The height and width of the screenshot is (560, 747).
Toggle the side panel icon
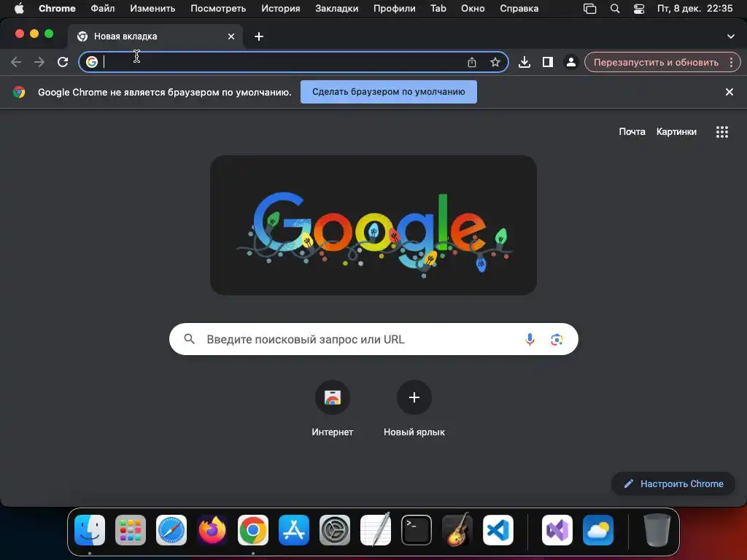pos(547,62)
